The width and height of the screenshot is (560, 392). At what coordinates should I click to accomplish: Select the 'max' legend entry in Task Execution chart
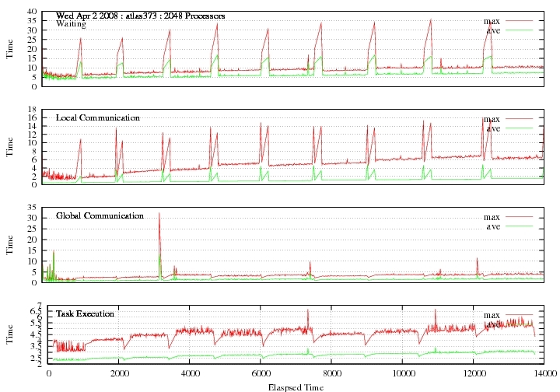click(x=492, y=315)
